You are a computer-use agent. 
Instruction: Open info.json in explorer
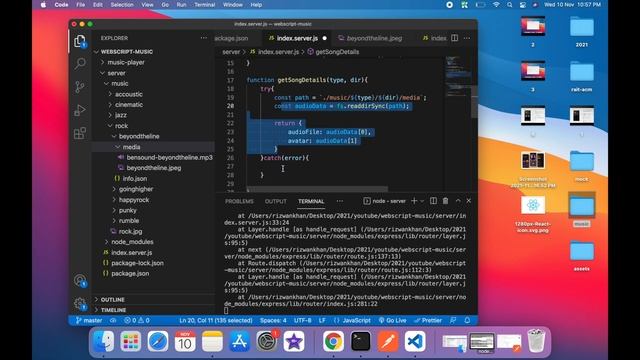coord(135,178)
